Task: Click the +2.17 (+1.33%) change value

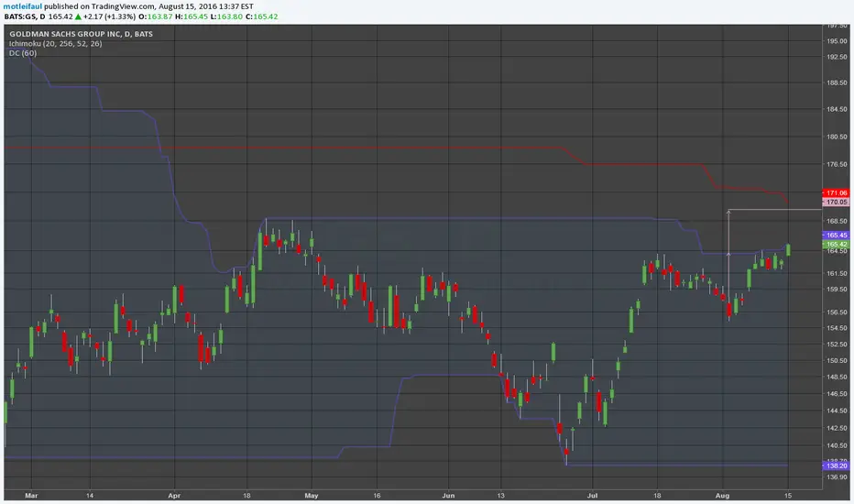Action: [109, 16]
